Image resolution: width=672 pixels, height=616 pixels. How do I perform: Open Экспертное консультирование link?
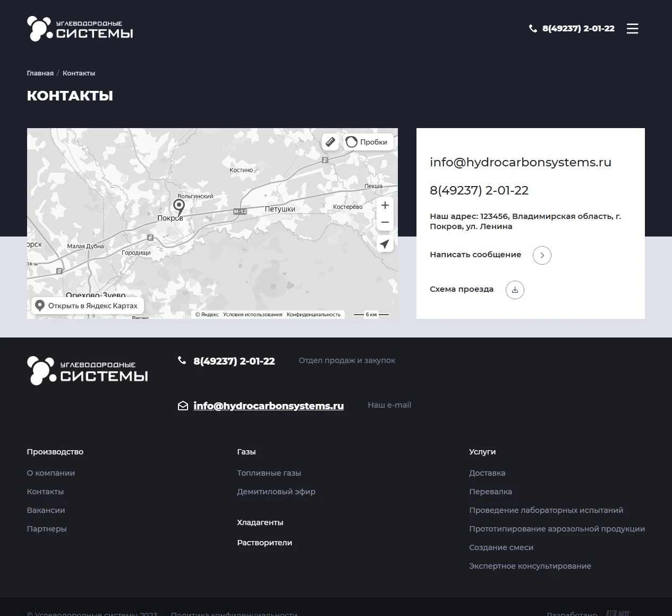(x=530, y=566)
